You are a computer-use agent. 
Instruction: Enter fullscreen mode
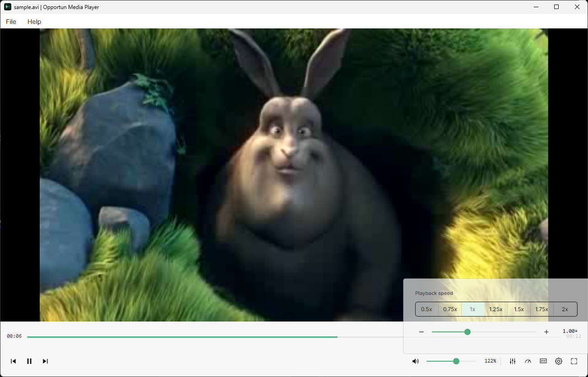click(x=574, y=361)
